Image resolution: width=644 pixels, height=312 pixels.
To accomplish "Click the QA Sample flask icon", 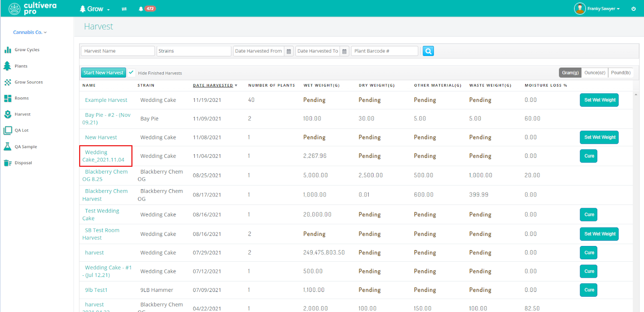I will (x=8, y=147).
